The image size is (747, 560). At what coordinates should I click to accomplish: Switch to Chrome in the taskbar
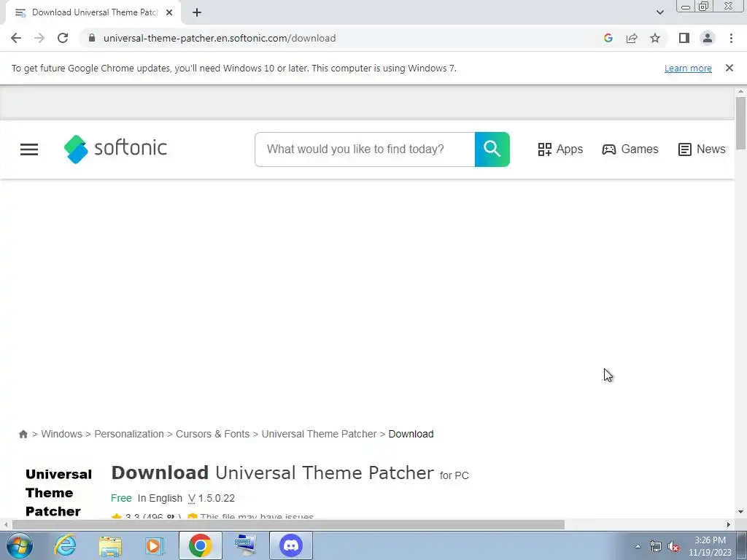[x=200, y=545]
